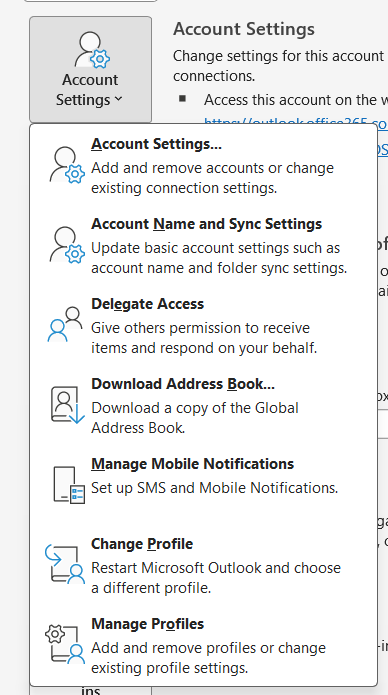Click the icon beside Account Settings... entry
Viewport: 388px width, 695px height.
(67, 165)
